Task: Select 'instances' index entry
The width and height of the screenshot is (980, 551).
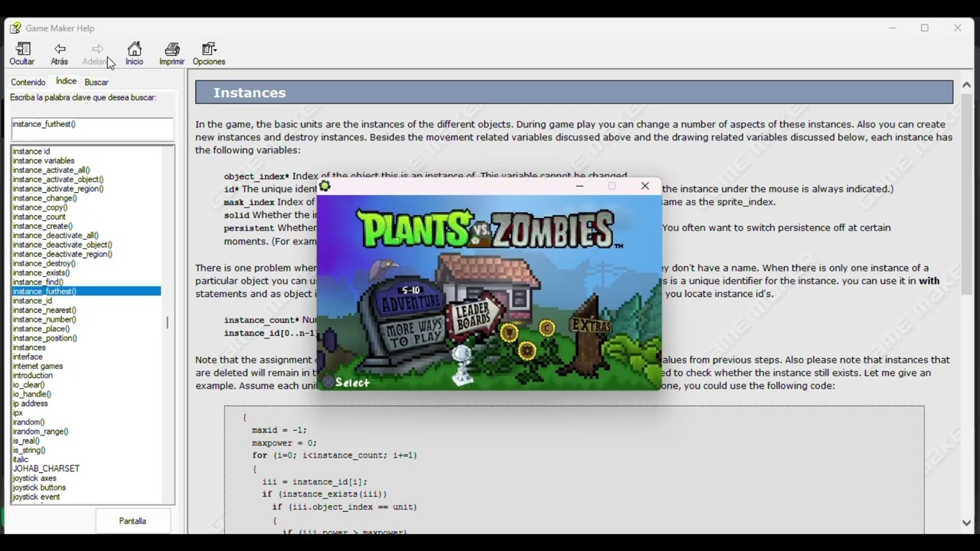Action: [x=29, y=347]
